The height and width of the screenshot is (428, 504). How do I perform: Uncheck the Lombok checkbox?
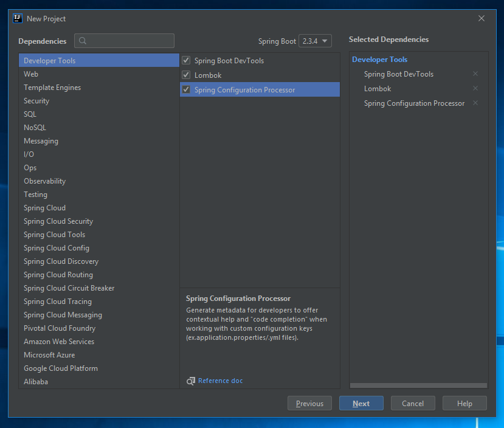coord(186,75)
